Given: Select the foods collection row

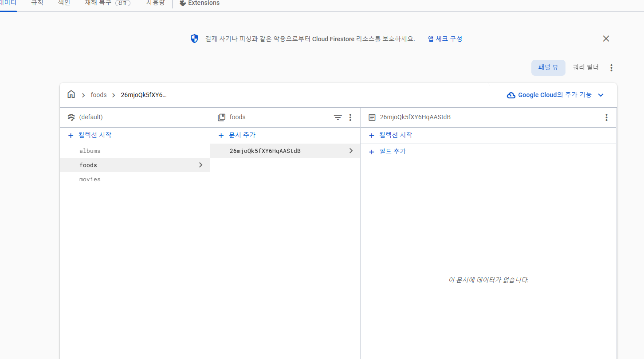Looking at the screenshot, I should pos(135,165).
